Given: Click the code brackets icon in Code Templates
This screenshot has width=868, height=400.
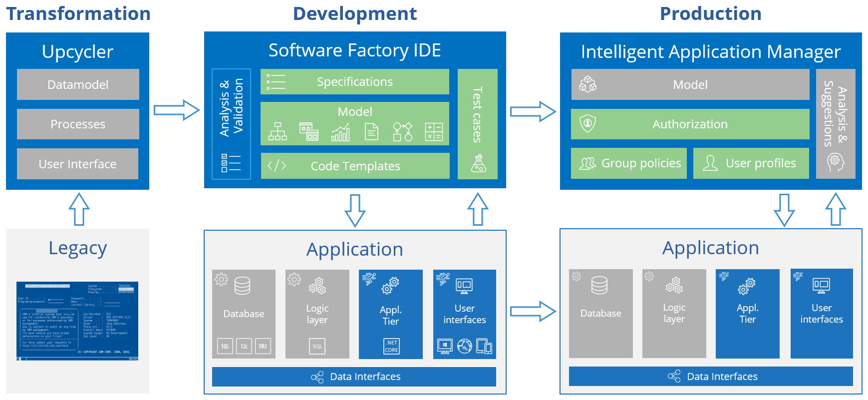Looking at the screenshot, I should (277, 166).
